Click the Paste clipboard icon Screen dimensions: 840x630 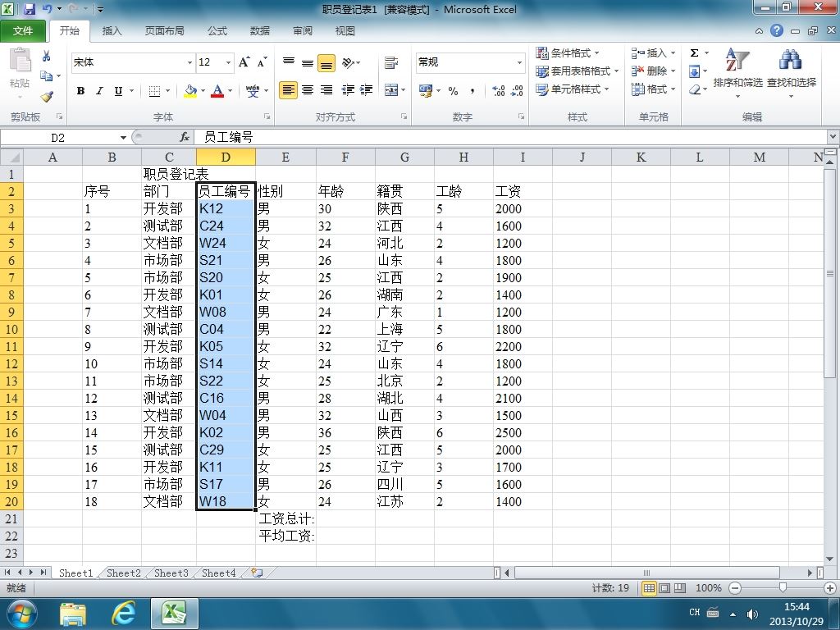coord(20,61)
